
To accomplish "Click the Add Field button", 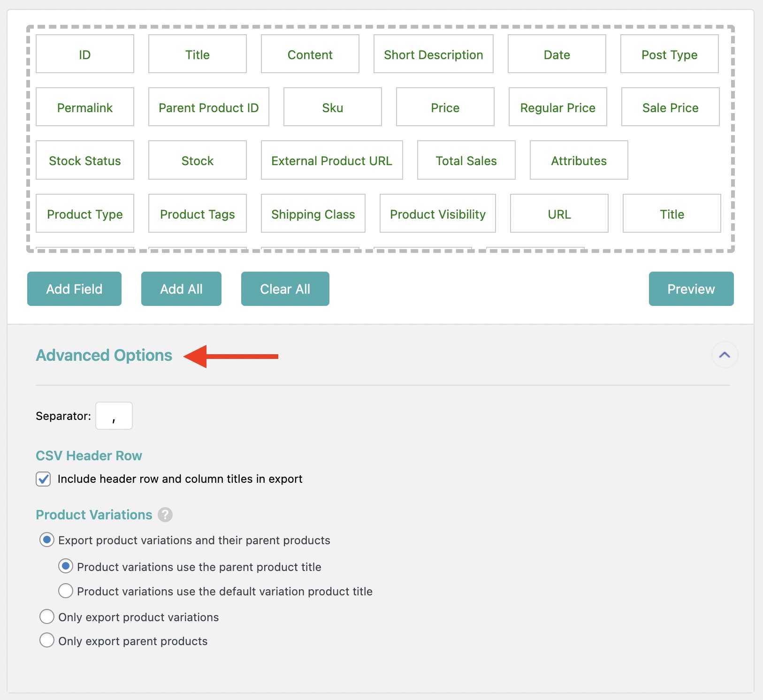I will pyautogui.click(x=74, y=289).
